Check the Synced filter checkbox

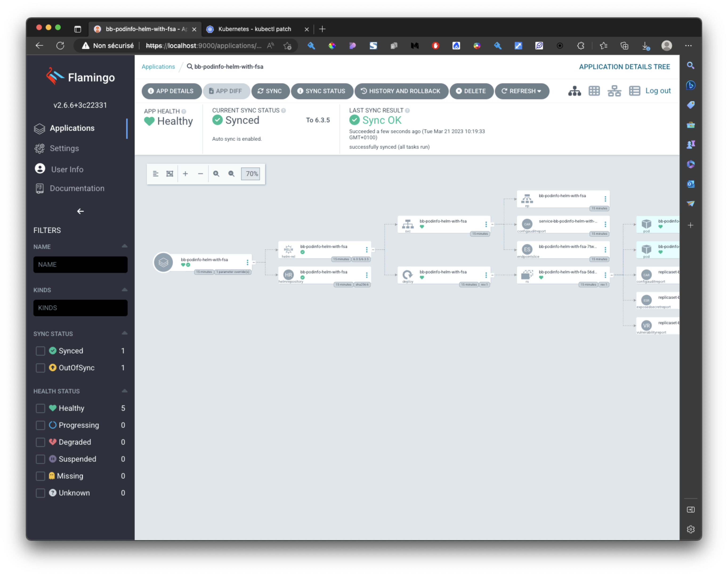(40, 351)
